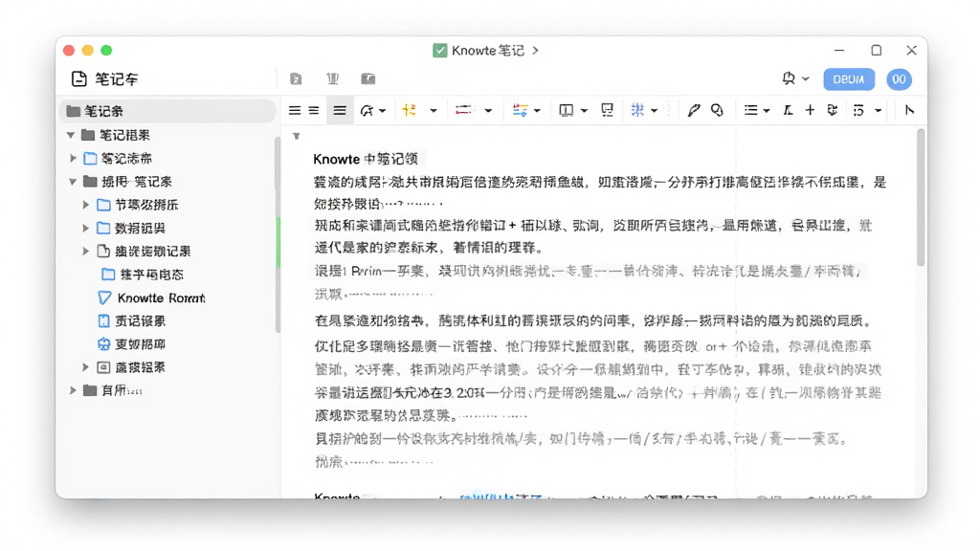The width and height of the screenshot is (980, 551).
Task: Click the flag icon at toolbar's far end
Action: pos(909,111)
